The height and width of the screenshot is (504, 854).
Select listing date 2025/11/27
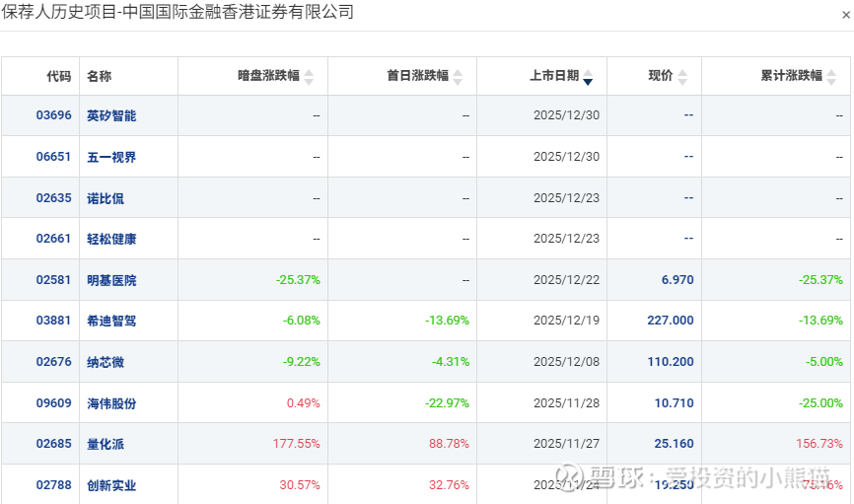click(566, 444)
